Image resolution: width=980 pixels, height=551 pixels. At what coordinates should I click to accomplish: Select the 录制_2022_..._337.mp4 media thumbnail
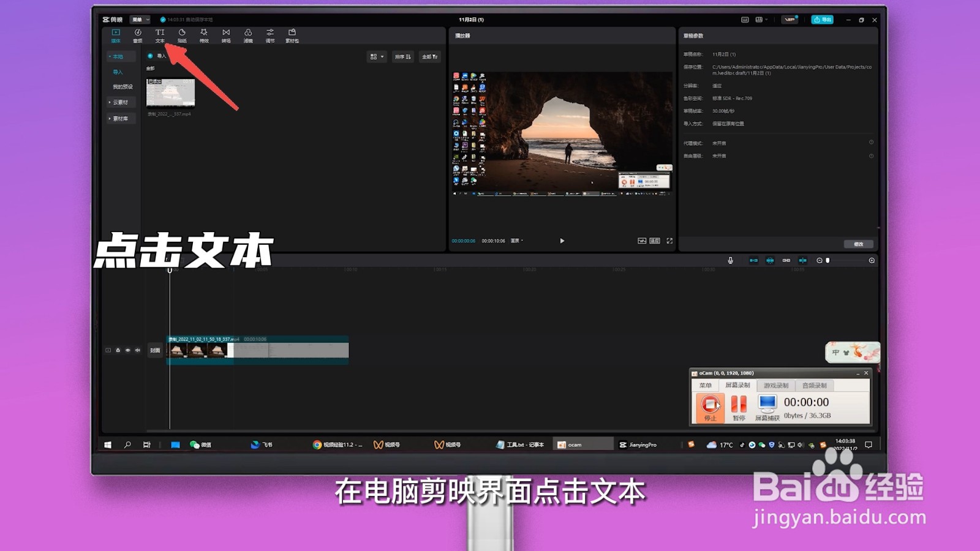click(170, 92)
